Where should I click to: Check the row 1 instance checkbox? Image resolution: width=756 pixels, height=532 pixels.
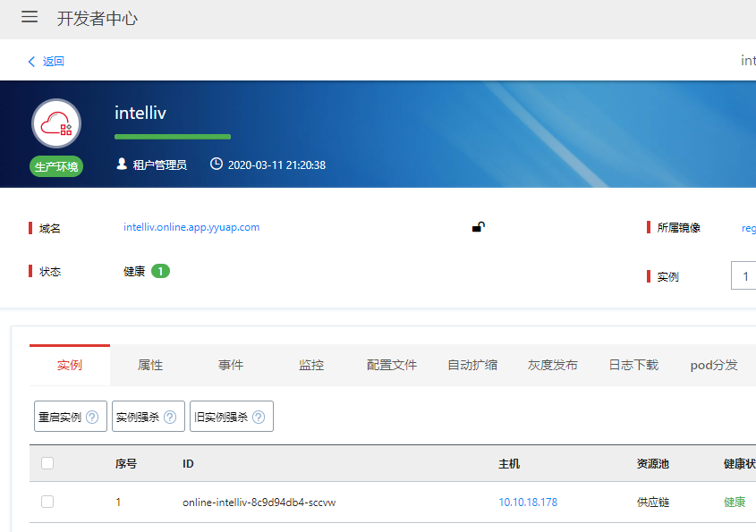(47, 502)
